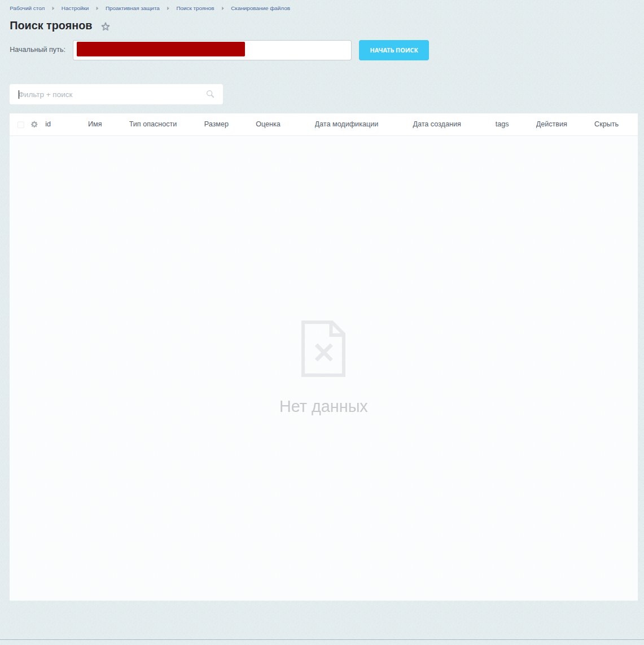
Task: Sort by Имя column header
Action: (95, 124)
